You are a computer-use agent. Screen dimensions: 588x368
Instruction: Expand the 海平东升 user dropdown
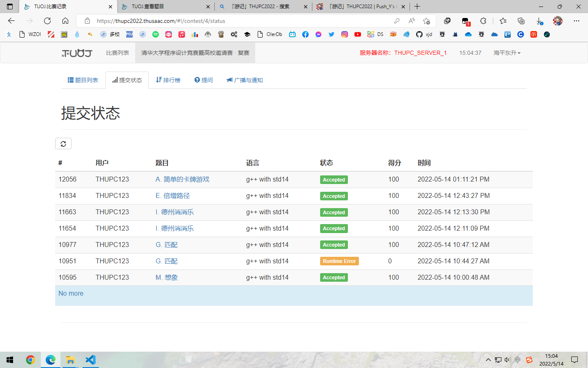click(x=507, y=53)
